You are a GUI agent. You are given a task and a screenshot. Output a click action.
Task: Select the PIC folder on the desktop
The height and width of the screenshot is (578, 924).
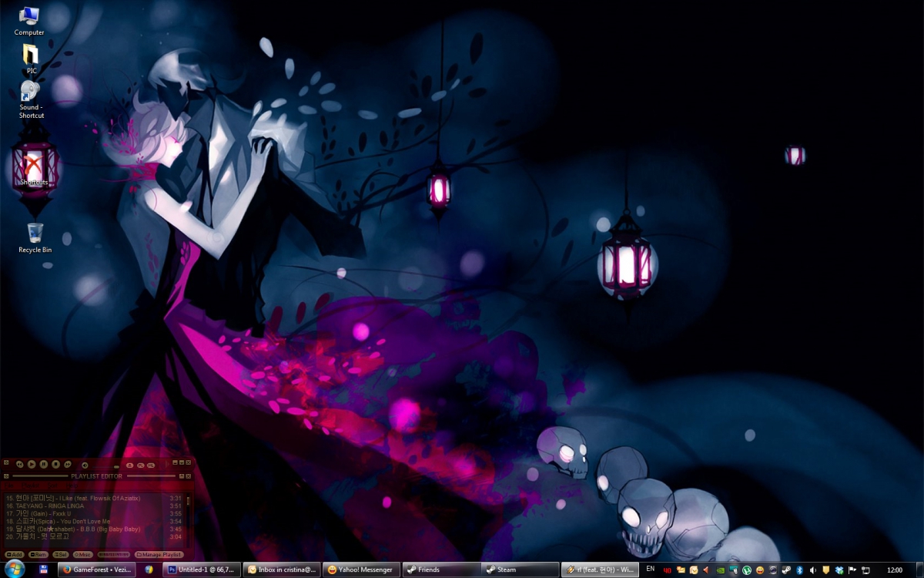click(x=31, y=59)
